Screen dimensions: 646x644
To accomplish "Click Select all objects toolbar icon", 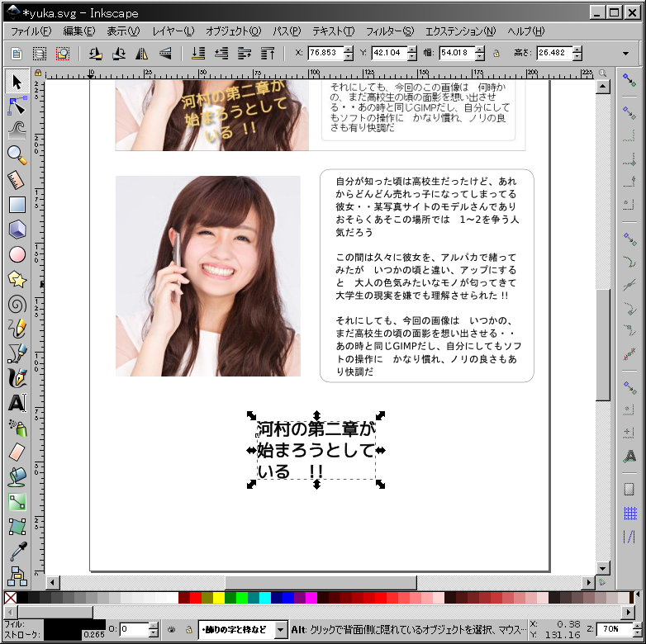I will point(17,53).
